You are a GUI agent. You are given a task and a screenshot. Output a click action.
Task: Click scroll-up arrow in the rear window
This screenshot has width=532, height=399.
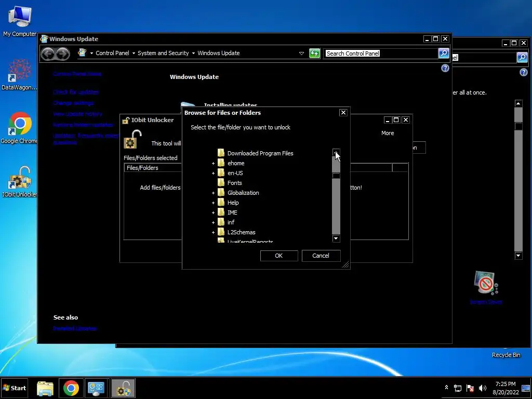(x=518, y=103)
